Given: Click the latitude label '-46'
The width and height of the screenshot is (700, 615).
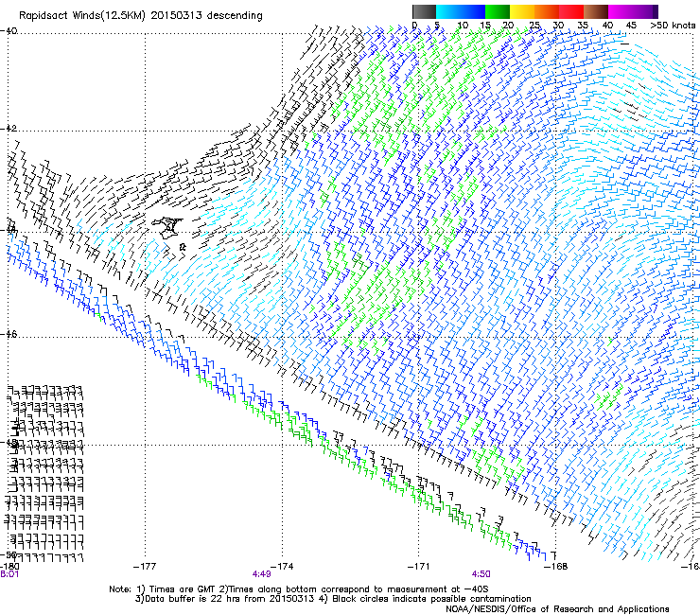Looking at the screenshot, I should (x=9, y=335).
